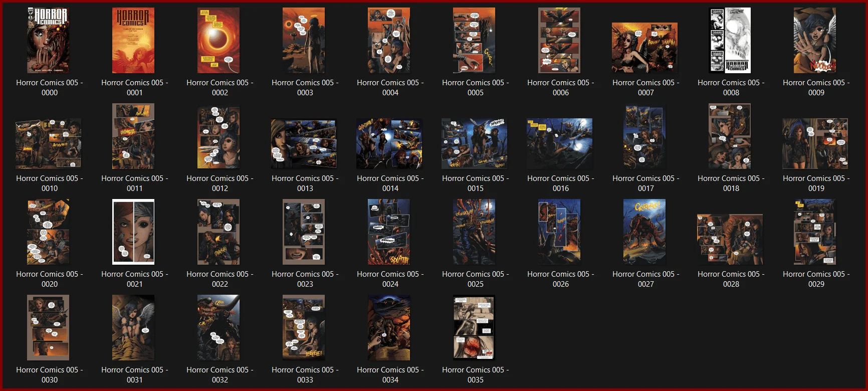Click the file name text "Horror Comics 005 - 0016"

[x=561, y=183]
